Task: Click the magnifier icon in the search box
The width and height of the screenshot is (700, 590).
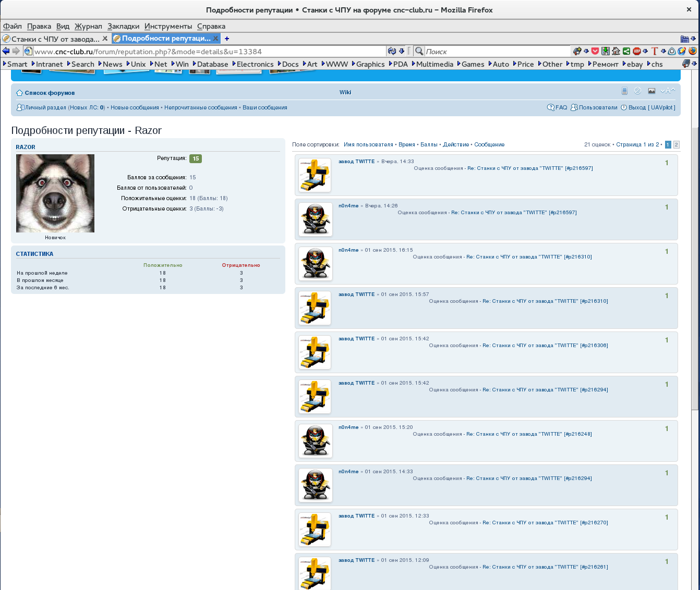Action: click(419, 51)
